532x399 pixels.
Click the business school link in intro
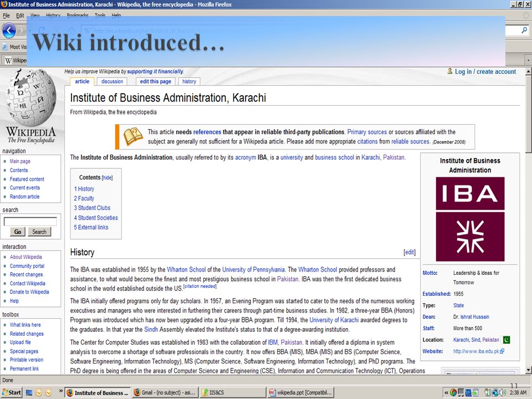pos(334,157)
